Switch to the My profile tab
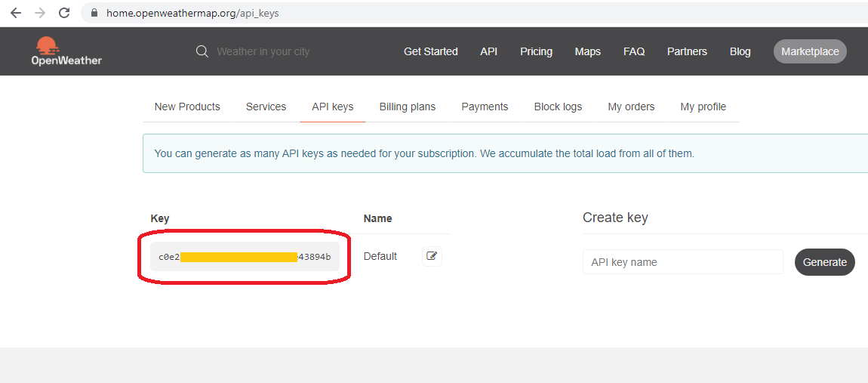 click(x=703, y=107)
